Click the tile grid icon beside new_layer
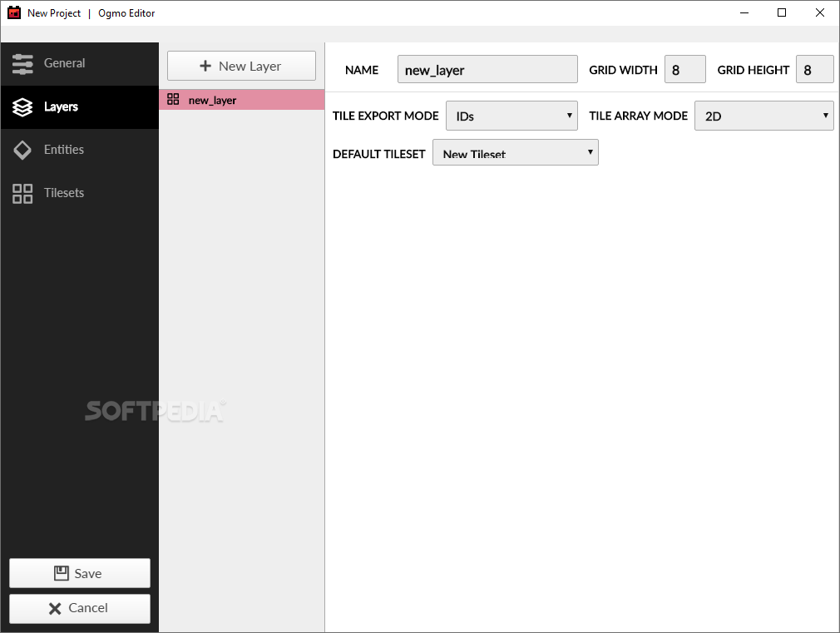The height and width of the screenshot is (633, 840). coord(173,99)
